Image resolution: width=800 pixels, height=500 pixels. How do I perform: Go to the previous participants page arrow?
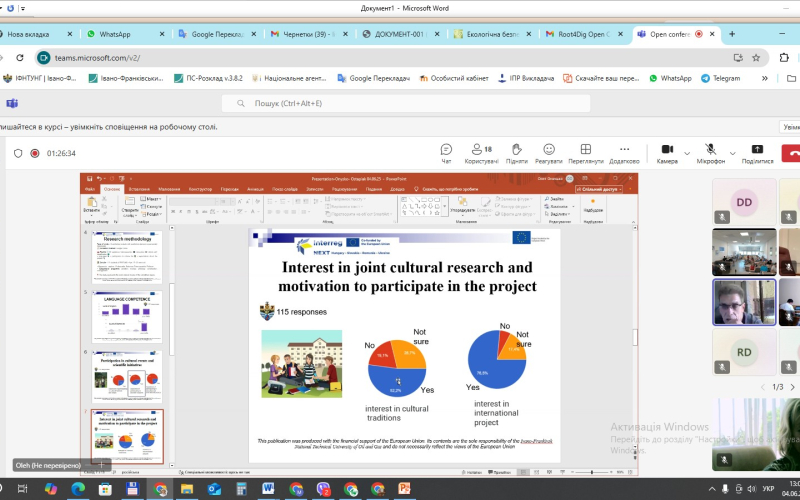[763, 387]
